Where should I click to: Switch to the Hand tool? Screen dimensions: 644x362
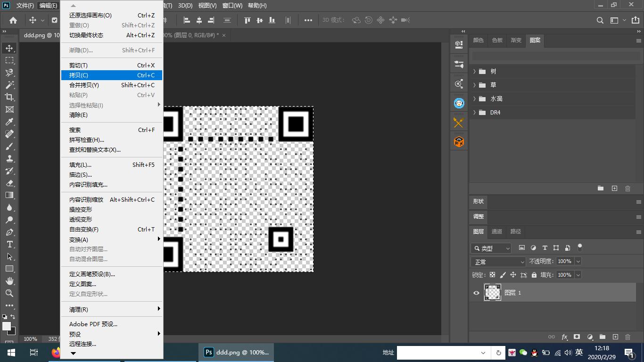(x=9, y=281)
